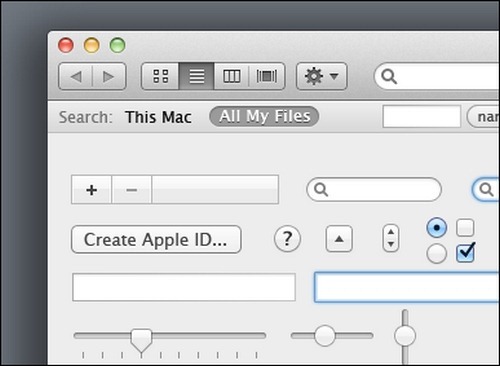Switch to icon grid view
The width and height of the screenshot is (500, 366).
[x=161, y=76]
